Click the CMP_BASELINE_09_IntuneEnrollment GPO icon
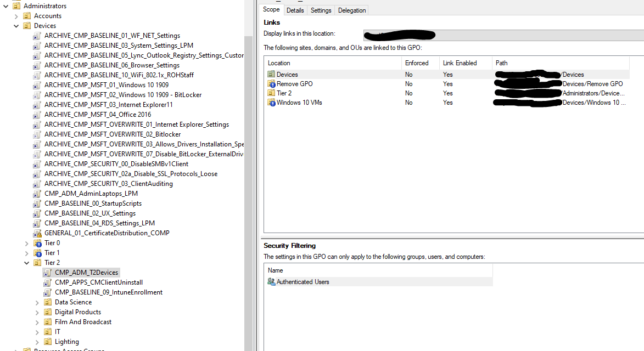Viewport: 644px width, 351px height. tap(48, 292)
